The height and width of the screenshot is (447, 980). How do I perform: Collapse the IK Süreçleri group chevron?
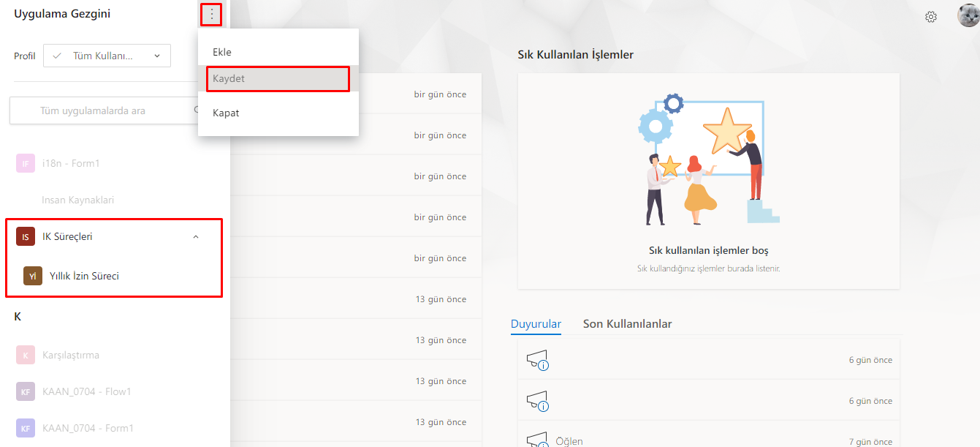coord(195,236)
